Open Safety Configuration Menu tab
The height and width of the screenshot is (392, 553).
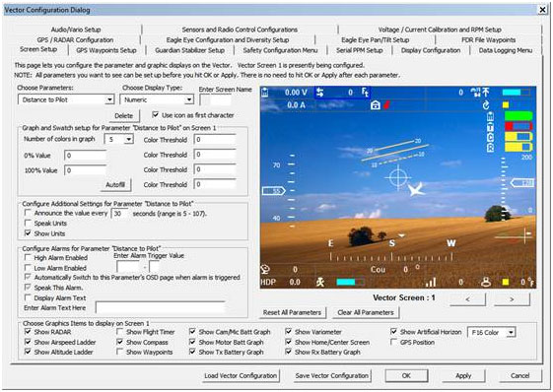point(280,50)
